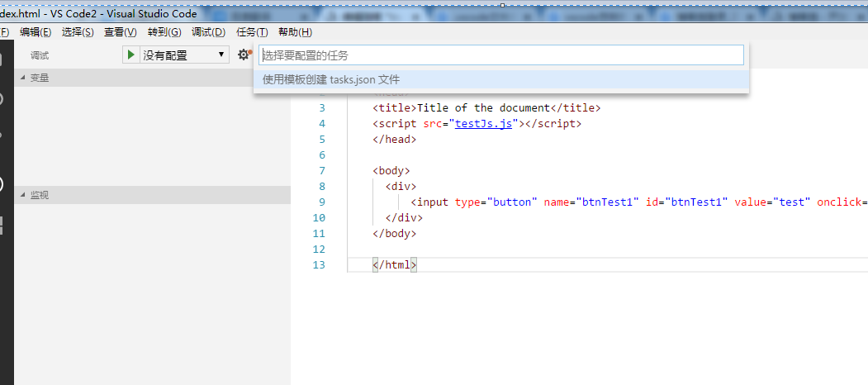Click the <div> tag on line 8
Screen dimensions: 868x385
click(401, 186)
